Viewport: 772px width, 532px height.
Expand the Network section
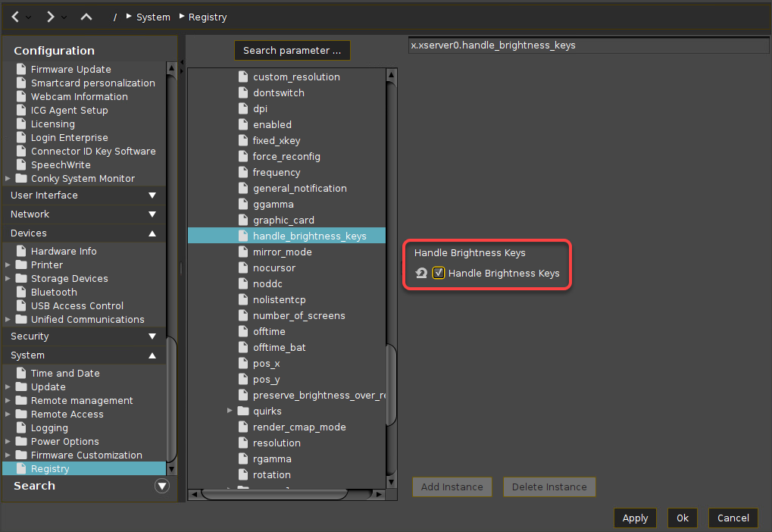click(x=152, y=214)
